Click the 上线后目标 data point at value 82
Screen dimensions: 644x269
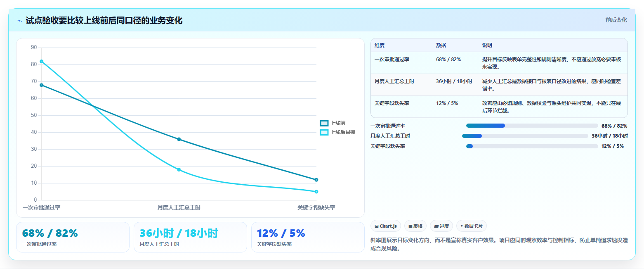pyautogui.click(x=41, y=62)
